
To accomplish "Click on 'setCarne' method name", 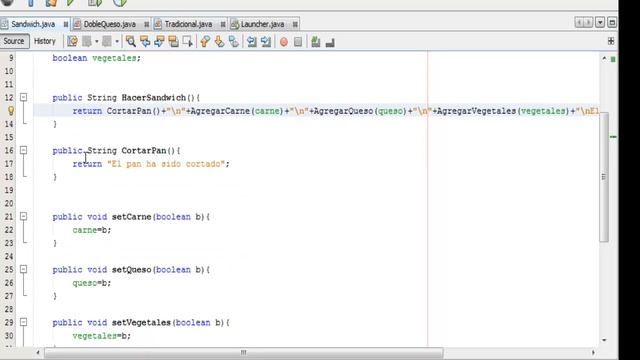I will click(131, 217).
